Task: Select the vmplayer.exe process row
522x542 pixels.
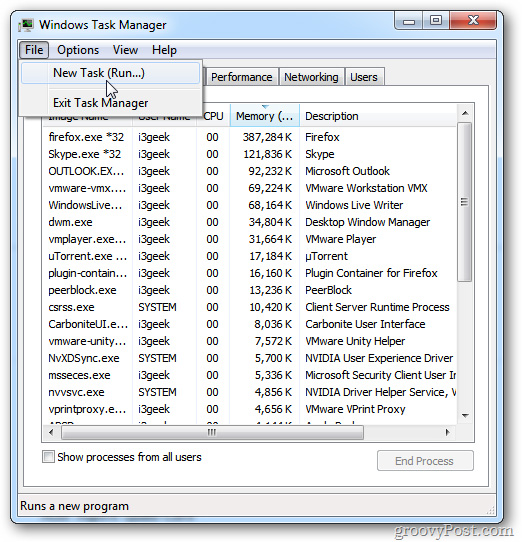Action: [x=250, y=239]
